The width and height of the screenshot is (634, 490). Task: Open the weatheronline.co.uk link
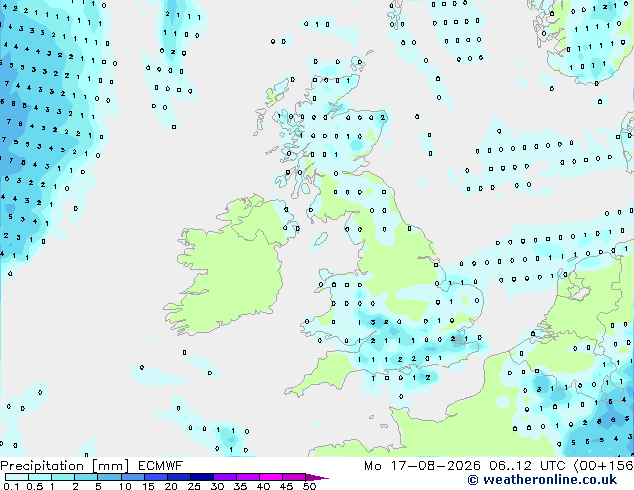coord(550,480)
